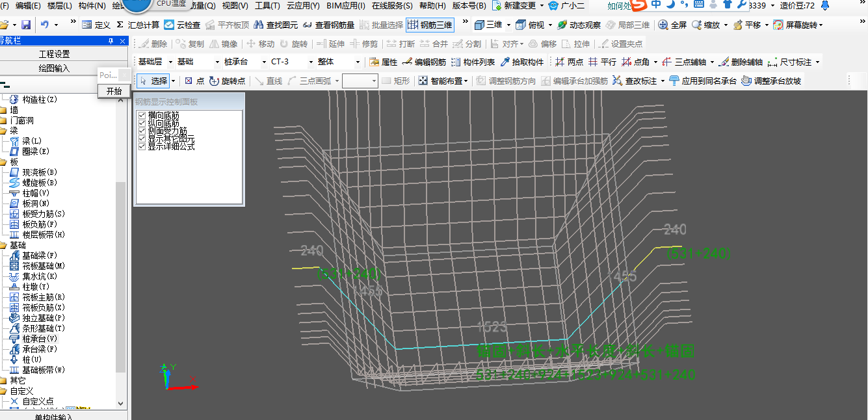Click 广小二 assistant link
This screenshot has width=868, height=420.
click(567, 6)
